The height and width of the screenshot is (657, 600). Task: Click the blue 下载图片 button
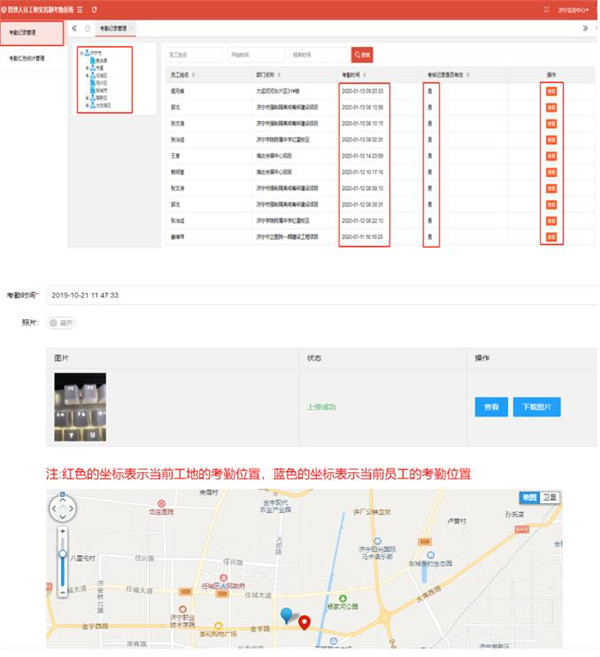click(x=537, y=407)
